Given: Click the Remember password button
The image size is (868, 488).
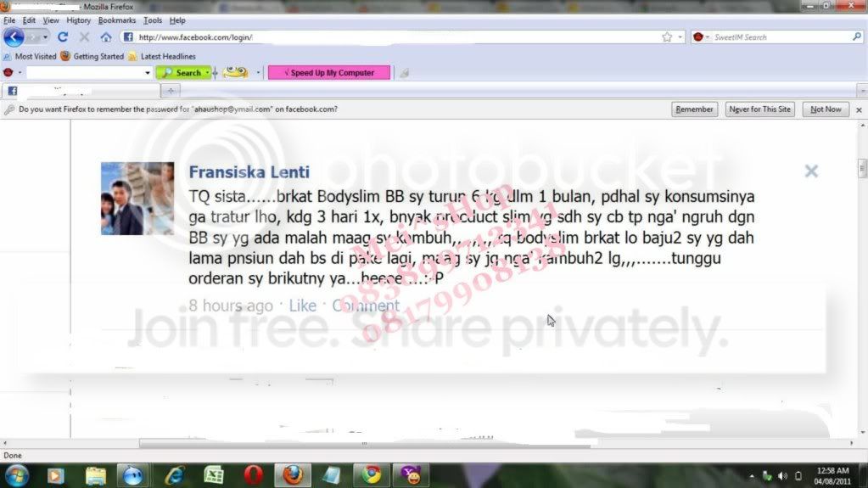Looking at the screenshot, I should (x=694, y=109).
